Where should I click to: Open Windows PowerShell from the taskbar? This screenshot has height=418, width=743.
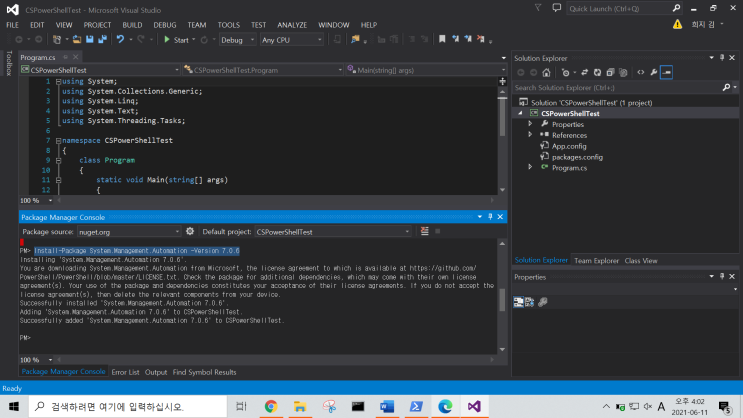[x=416, y=406]
